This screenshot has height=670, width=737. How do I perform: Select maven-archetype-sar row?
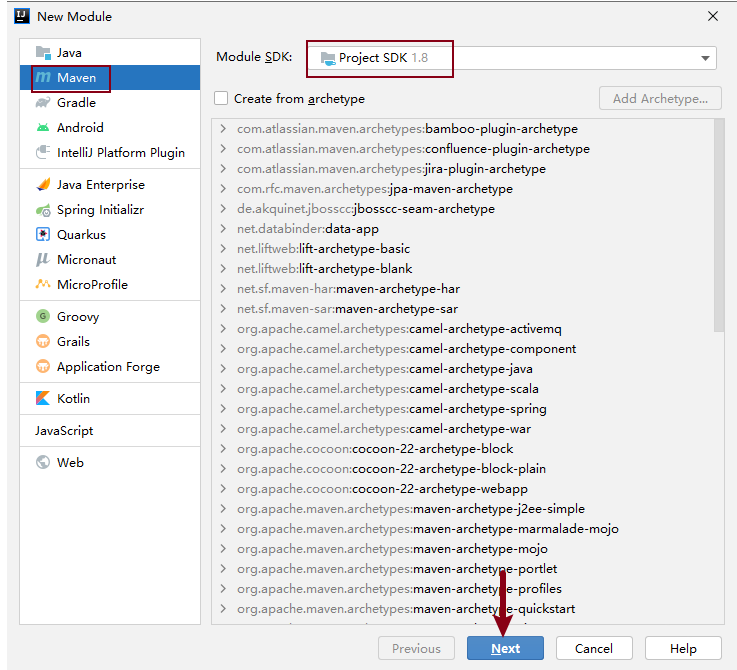tap(463, 308)
